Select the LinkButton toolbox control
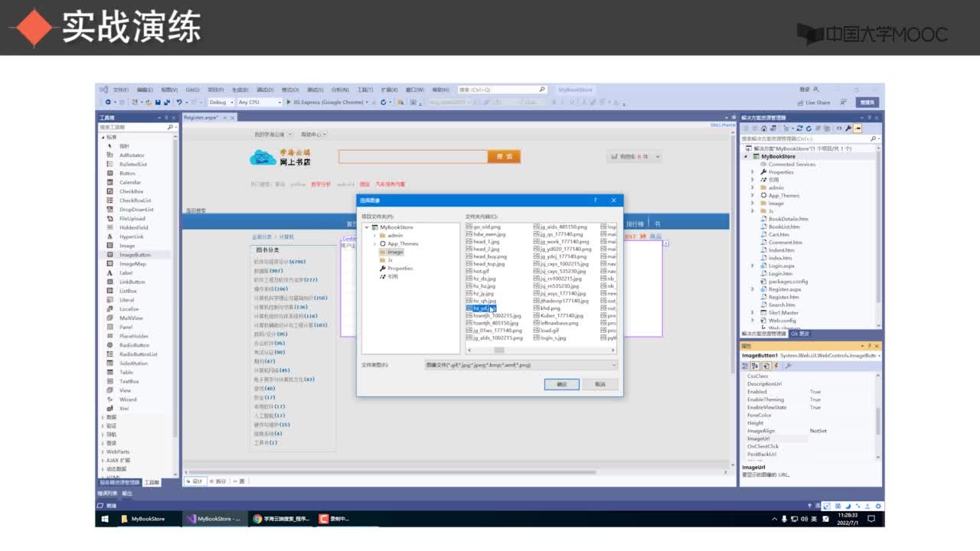This screenshot has width=980, height=551. [132, 282]
